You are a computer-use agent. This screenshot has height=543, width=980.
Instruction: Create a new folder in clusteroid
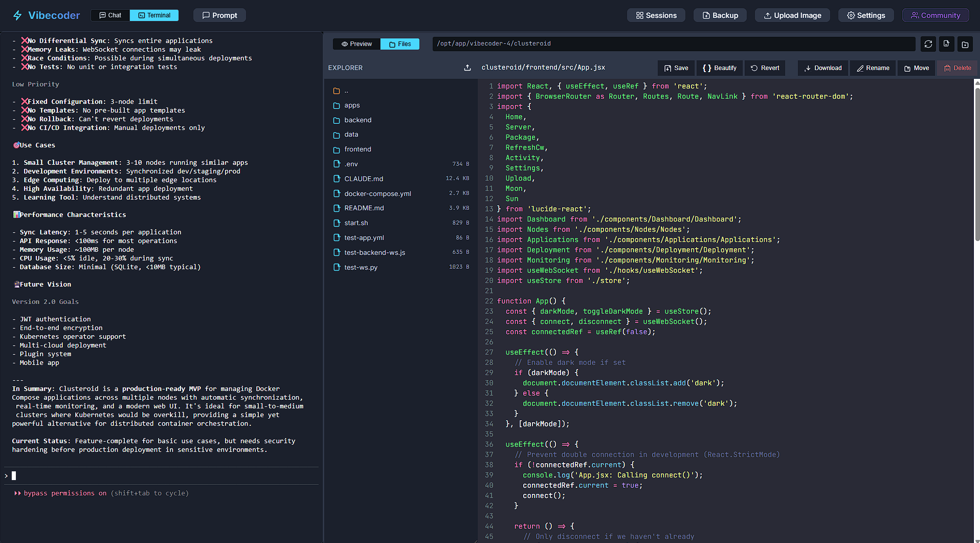[965, 44]
